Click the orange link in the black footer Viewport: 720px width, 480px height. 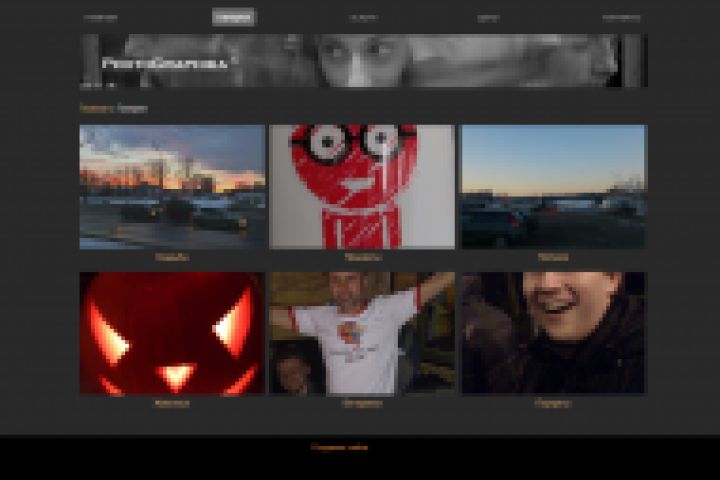[x=339, y=447]
